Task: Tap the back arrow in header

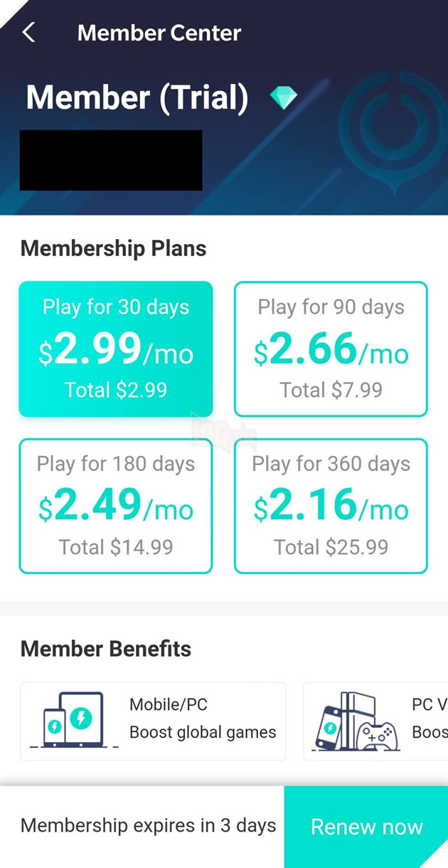Action: [29, 32]
